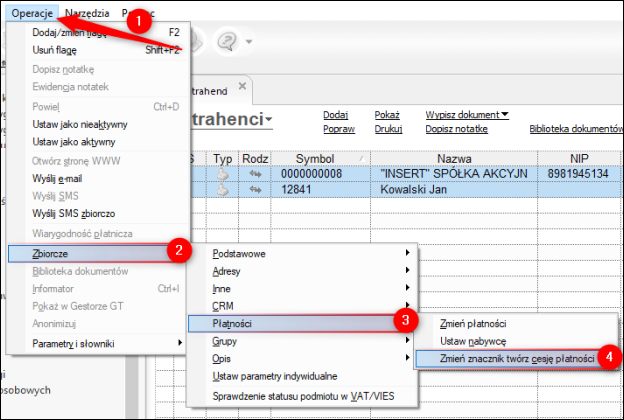This screenshot has width=624, height=420.
Task: Click the Rodz column header
Action: pos(255,159)
